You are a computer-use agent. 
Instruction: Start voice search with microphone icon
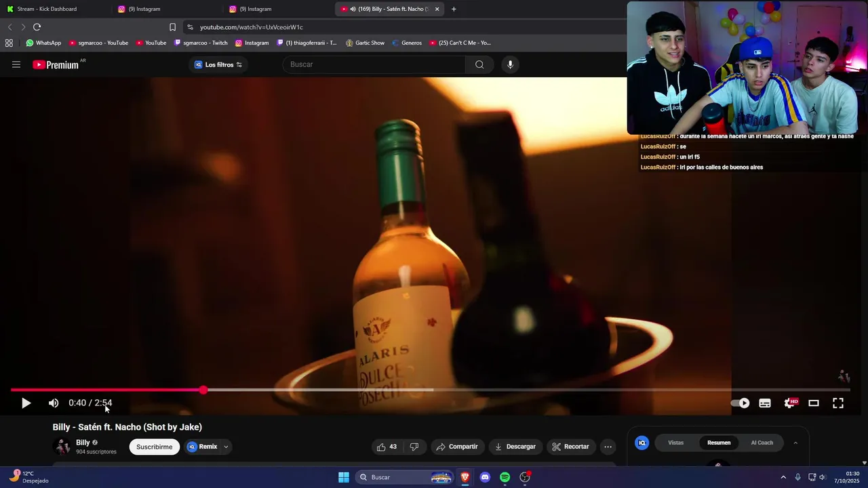510,64
